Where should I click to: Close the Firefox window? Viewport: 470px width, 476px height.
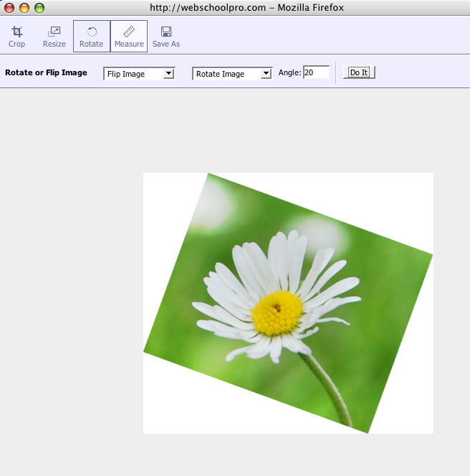(9, 8)
